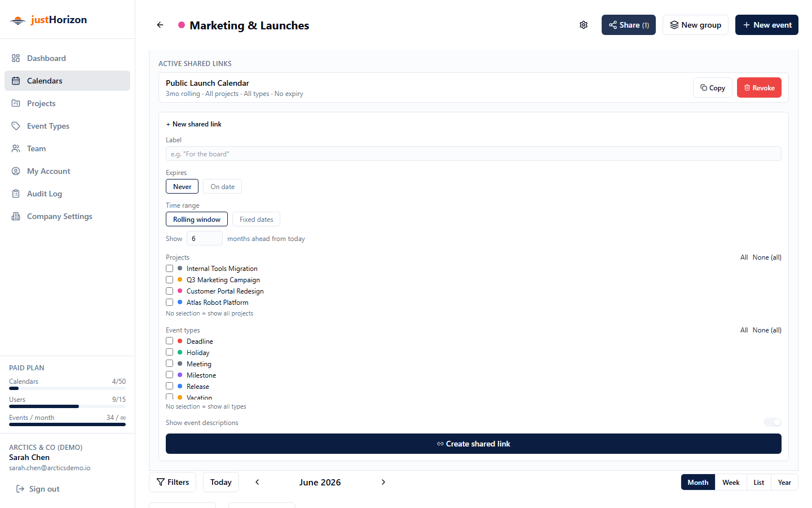Image resolution: width=812 pixels, height=508 pixels.
Task: Click the justHorizon logo icon
Action: 18,20
